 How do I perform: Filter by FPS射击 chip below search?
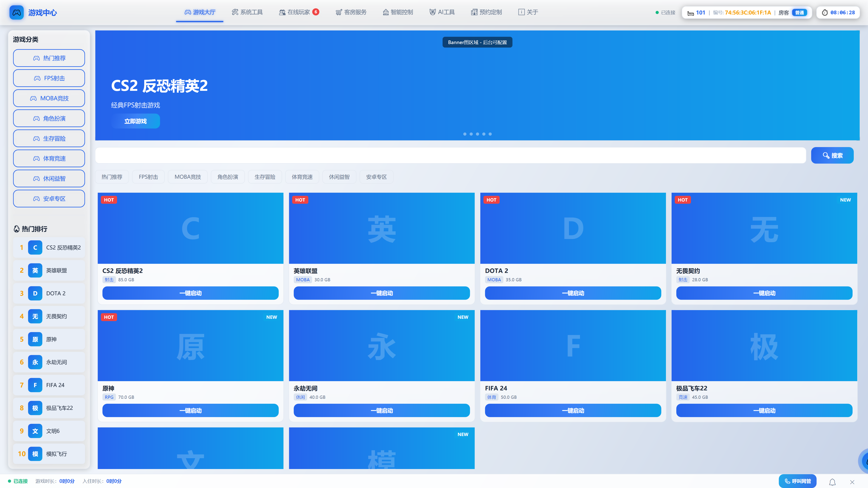(148, 177)
